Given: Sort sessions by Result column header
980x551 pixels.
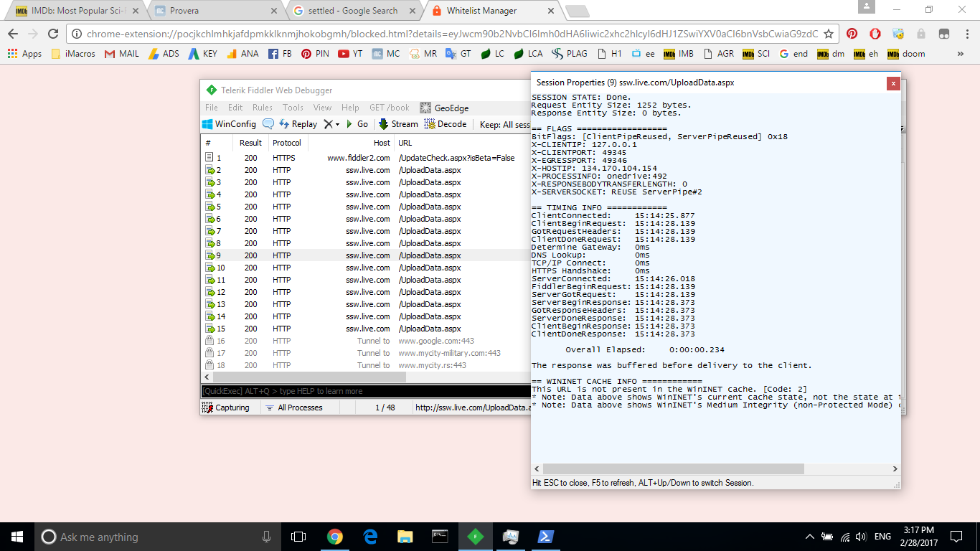Looking at the screenshot, I should [x=251, y=143].
